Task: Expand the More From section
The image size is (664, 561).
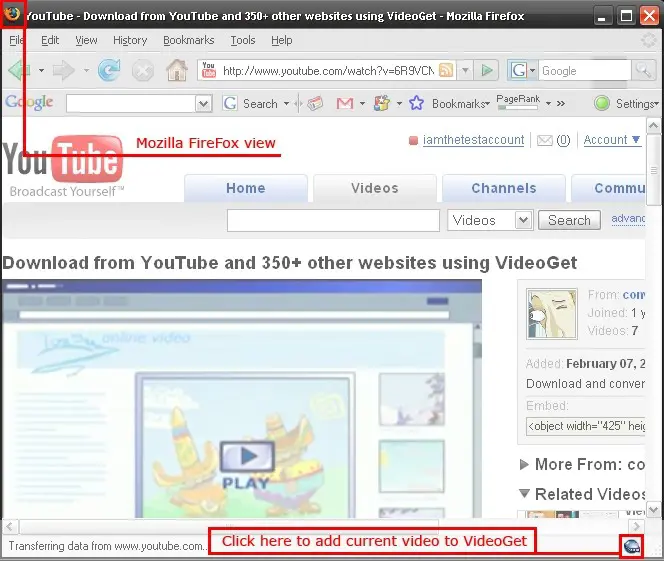Action: click(x=524, y=464)
